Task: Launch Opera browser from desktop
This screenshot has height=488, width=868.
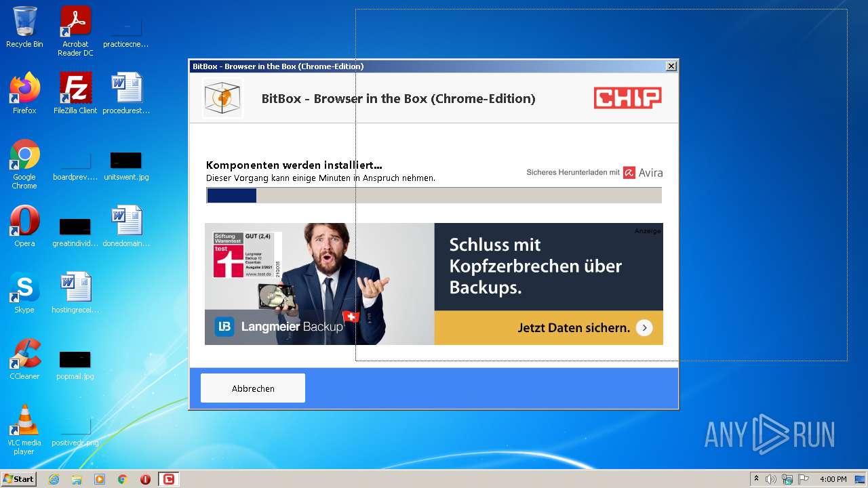Action: [24, 226]
